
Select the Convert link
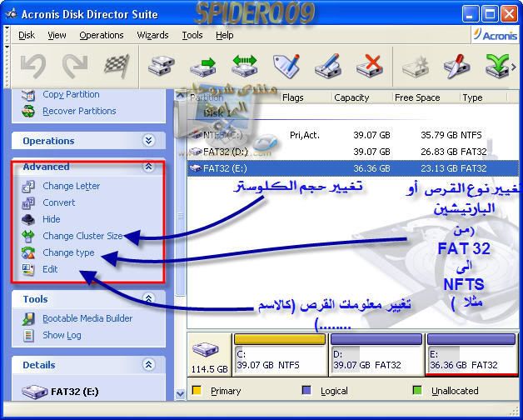coord(58,202)
